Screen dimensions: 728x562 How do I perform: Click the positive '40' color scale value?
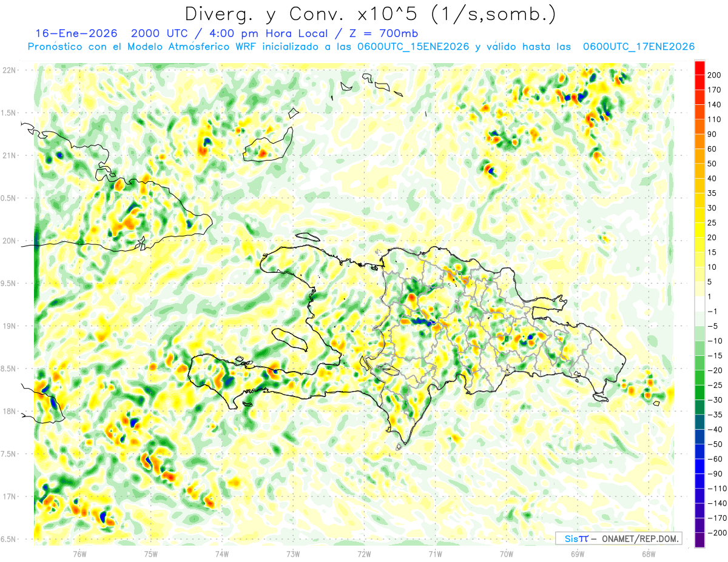pyautogui.click(x=713, y=178)
